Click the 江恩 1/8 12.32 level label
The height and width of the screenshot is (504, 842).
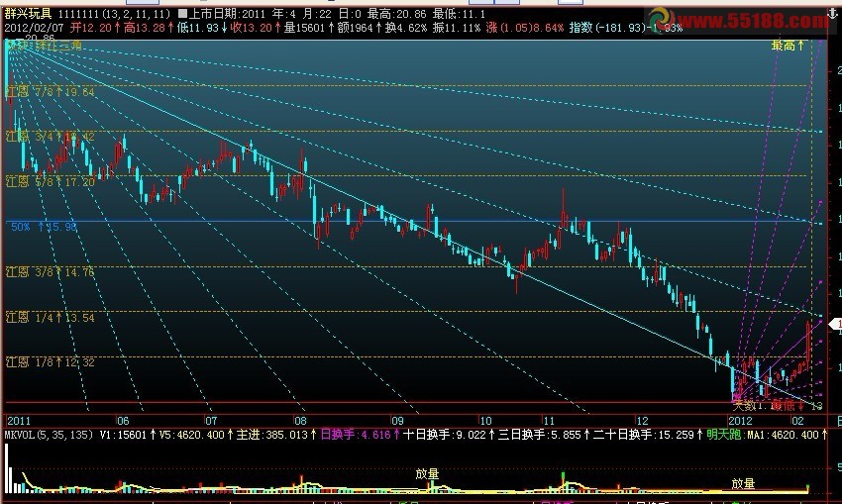51,362
